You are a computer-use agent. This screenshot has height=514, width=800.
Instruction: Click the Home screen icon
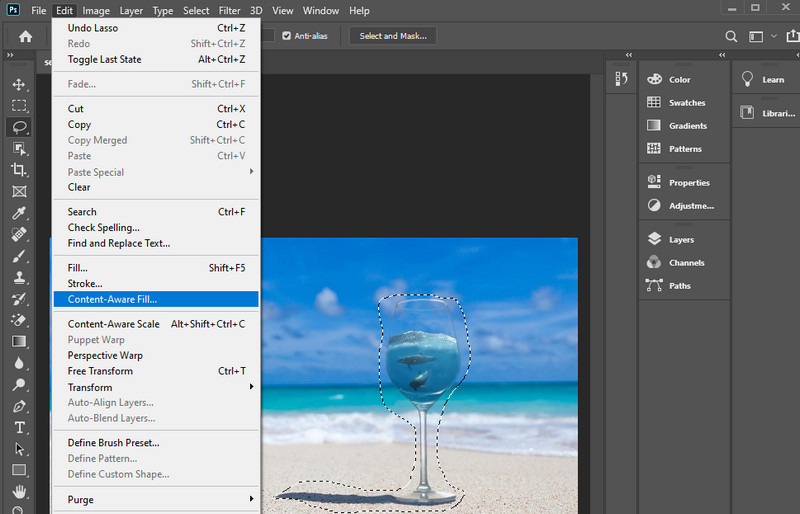click(25, 36)
